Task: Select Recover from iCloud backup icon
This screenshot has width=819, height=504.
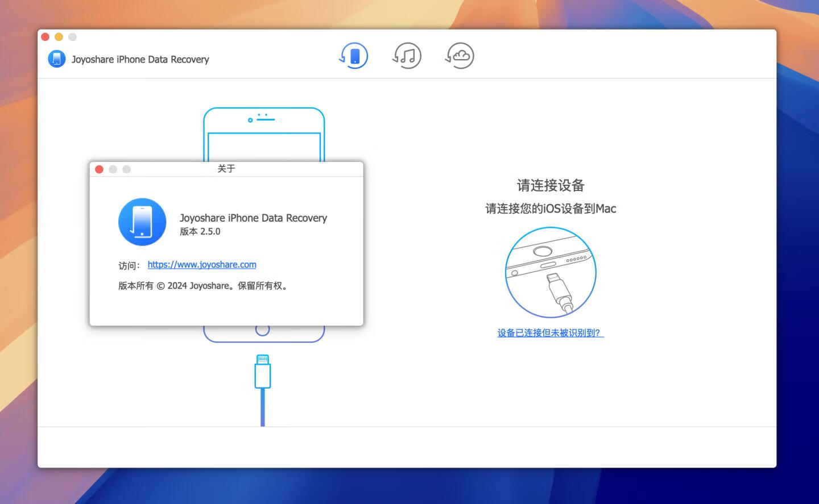Action: (x=460, y=56)
